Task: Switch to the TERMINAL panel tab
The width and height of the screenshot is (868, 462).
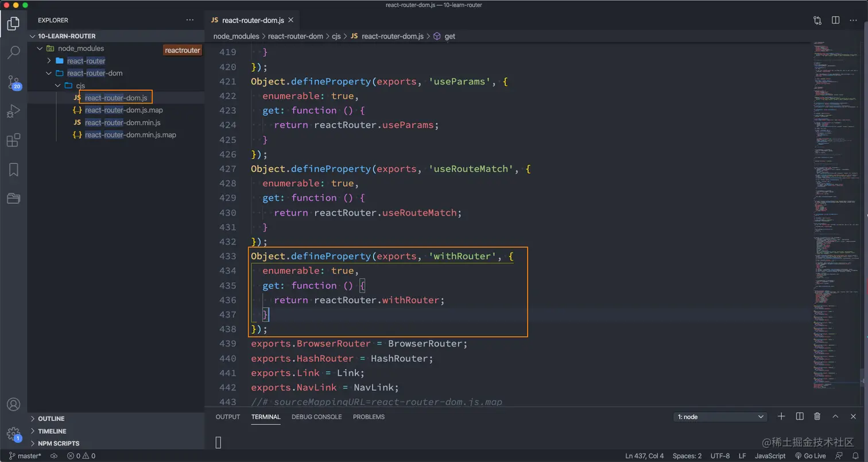Action: tap(266, 417)
